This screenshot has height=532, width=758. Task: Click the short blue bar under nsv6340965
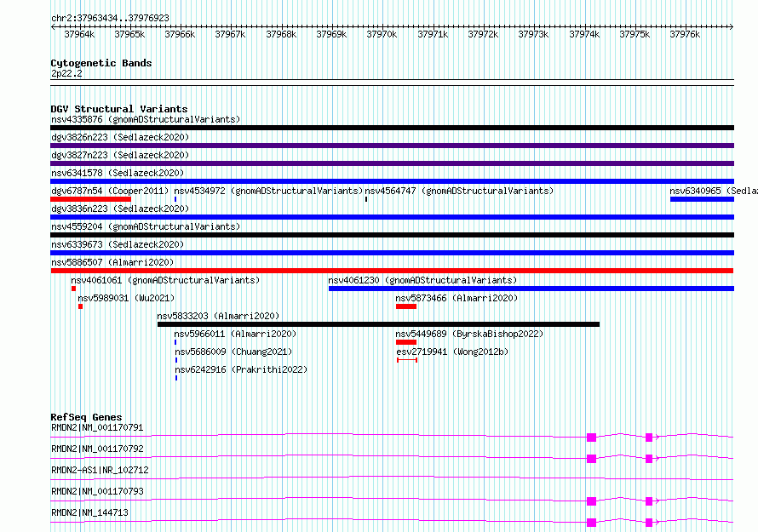[702, 199]
